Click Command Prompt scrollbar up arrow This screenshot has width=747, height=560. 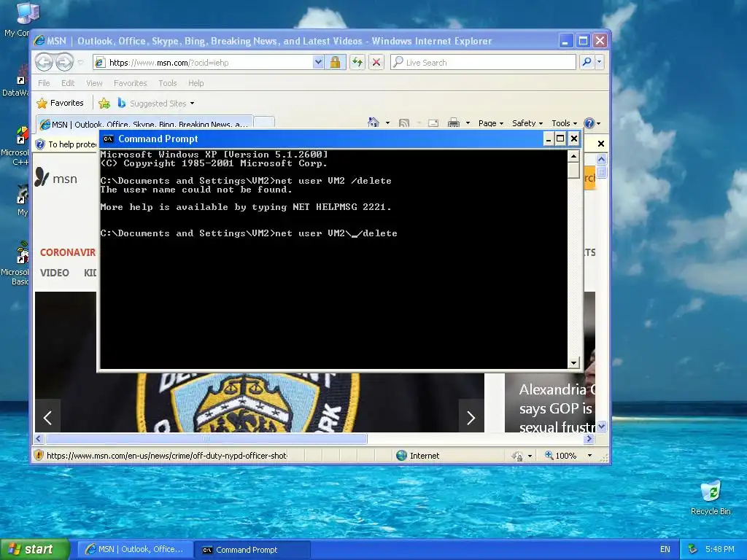573,156
